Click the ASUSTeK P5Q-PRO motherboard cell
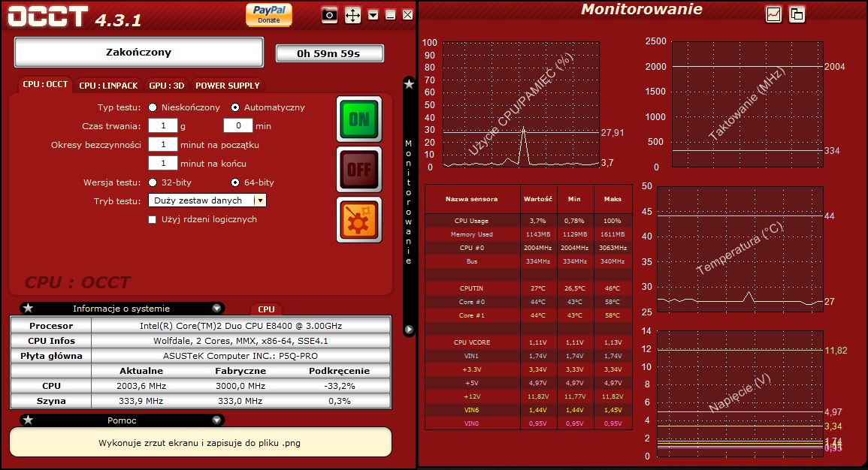Viewport: 868px width, 470px height. tap(240, 356)
